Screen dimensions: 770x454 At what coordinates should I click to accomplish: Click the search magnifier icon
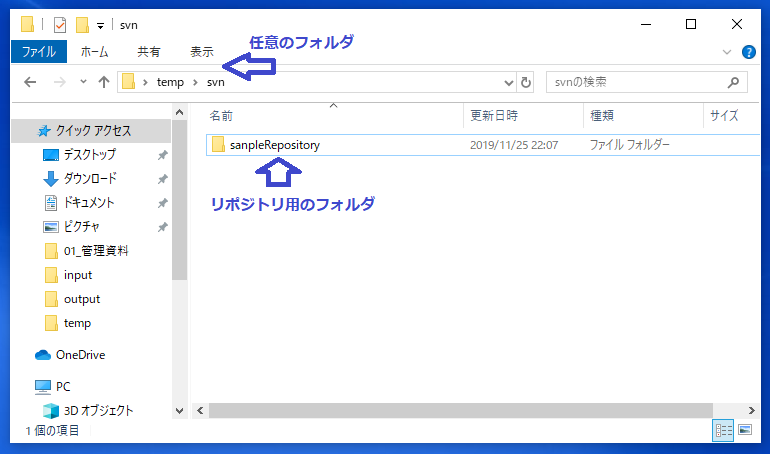(733, 82)
